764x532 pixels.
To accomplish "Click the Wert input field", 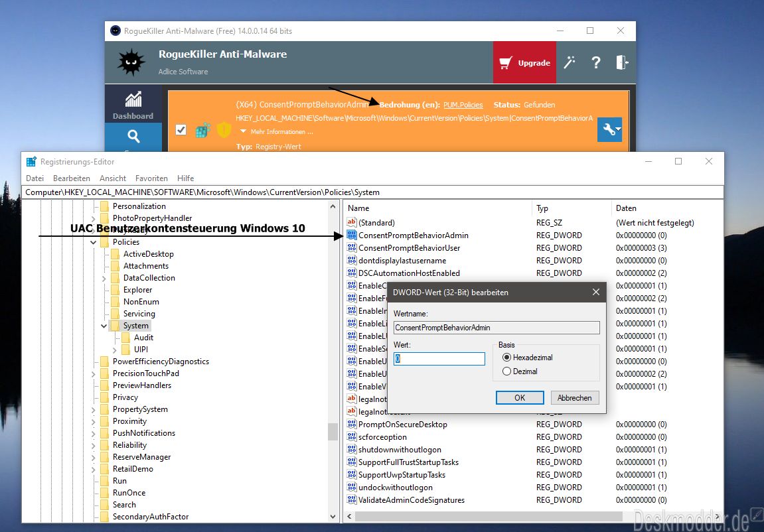I will (439, 359).
